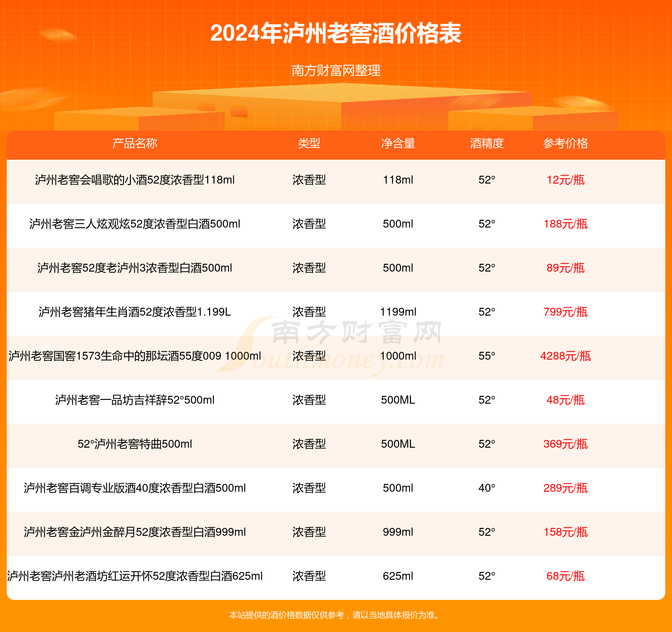This screenshot has height=632, width=672.
Task: Click the 999ml net content cell
Action: [398, 532]
